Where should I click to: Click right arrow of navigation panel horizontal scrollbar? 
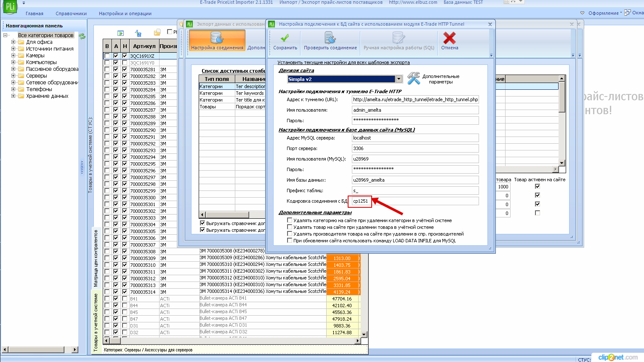tap(75, 349)
